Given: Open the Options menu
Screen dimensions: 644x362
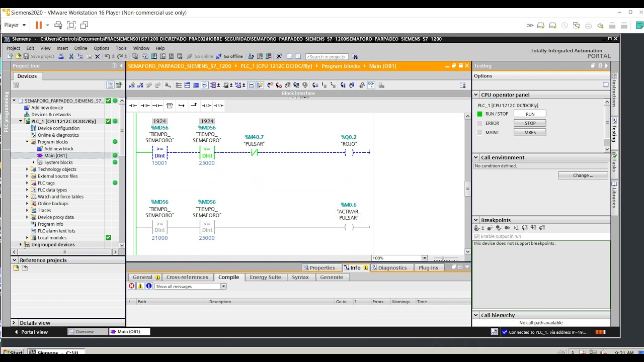Looking at the screenshot, I should tap(101, 48).
